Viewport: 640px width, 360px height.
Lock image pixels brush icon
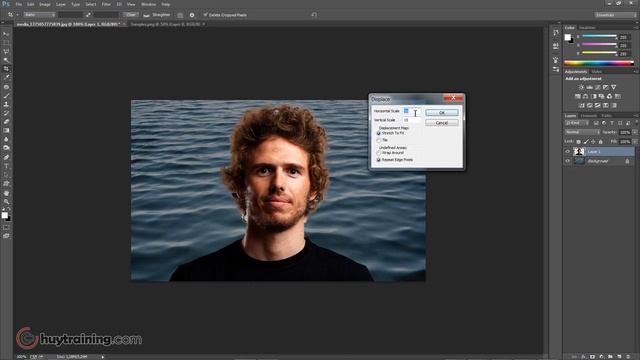coord(586,142)
